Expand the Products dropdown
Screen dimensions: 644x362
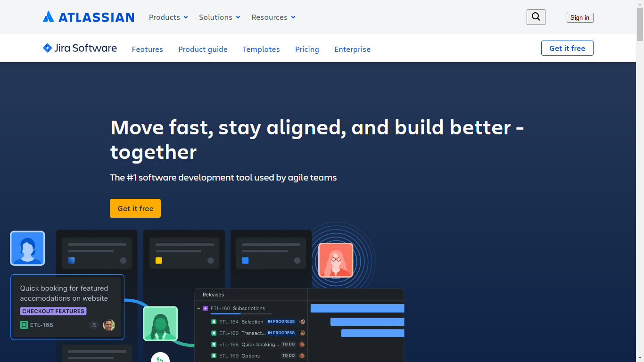click(168, 17)
